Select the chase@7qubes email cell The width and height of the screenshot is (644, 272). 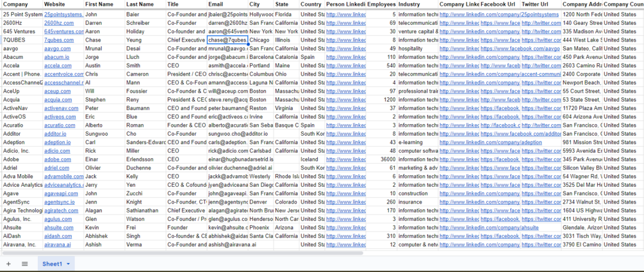click(x=227, y=40)
